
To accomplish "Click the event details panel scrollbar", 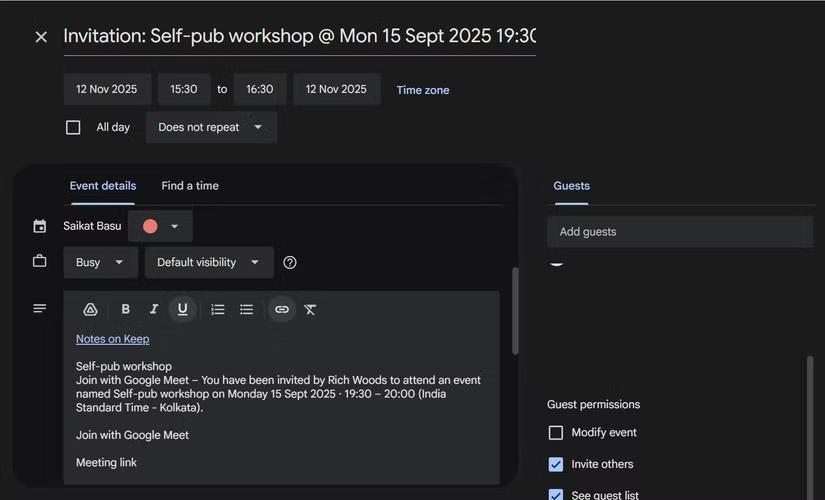I will pos(515,311).
